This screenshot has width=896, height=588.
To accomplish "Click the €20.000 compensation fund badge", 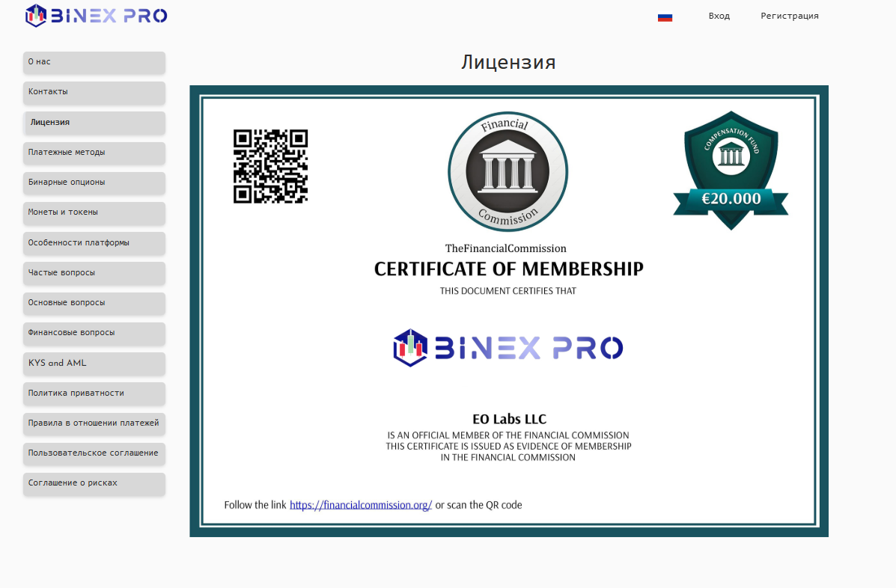I will 731,171.
